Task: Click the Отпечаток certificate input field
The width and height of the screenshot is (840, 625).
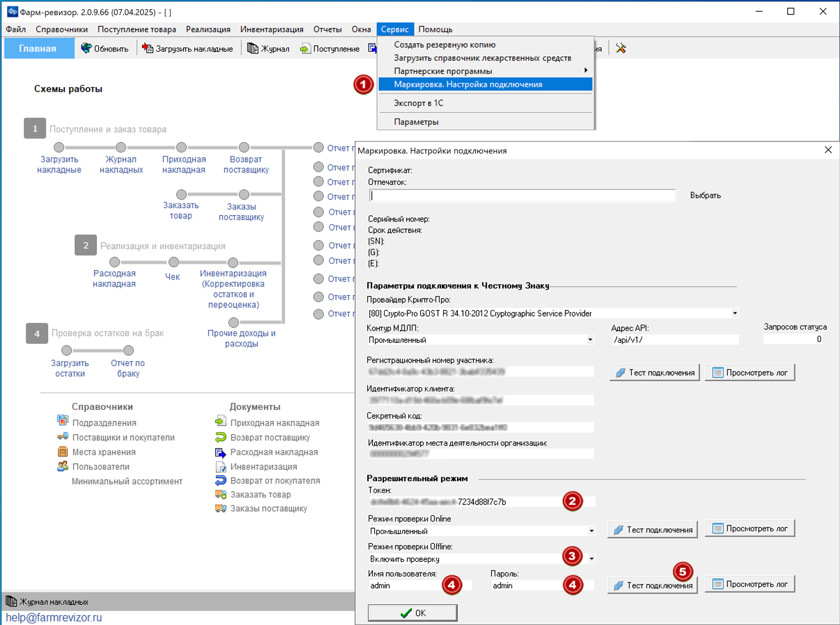Action: [x=522, y=195]
